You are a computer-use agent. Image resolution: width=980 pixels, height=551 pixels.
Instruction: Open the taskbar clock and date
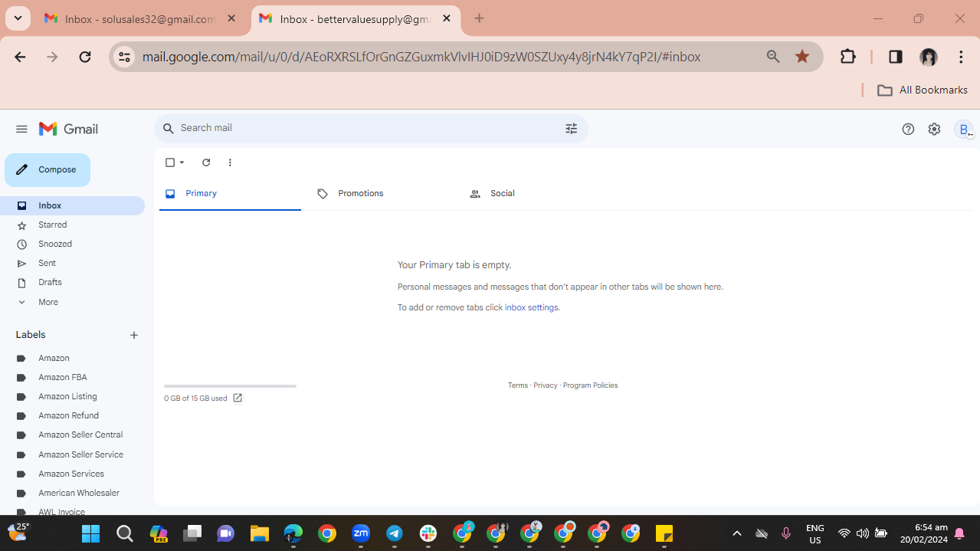click(924, 533)
